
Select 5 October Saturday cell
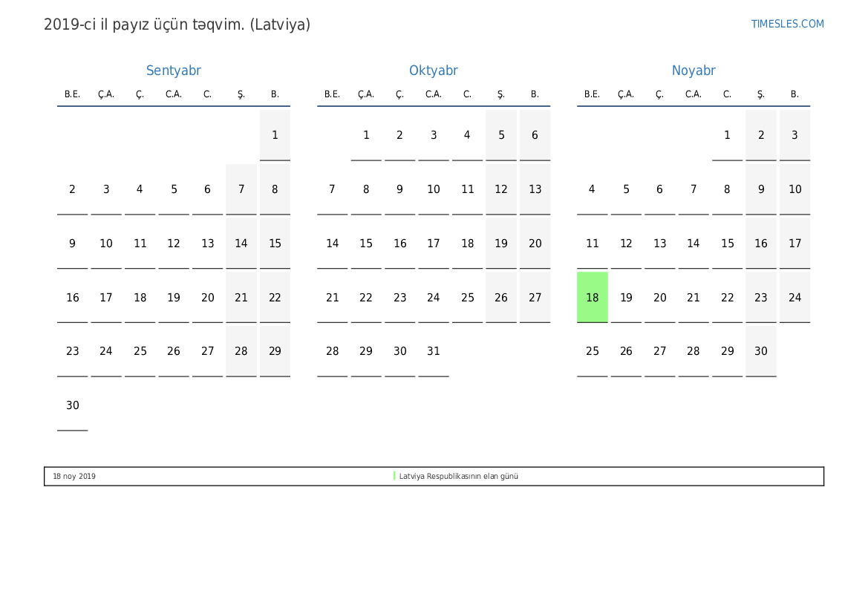pyautogui.click(x=501, y=135)
